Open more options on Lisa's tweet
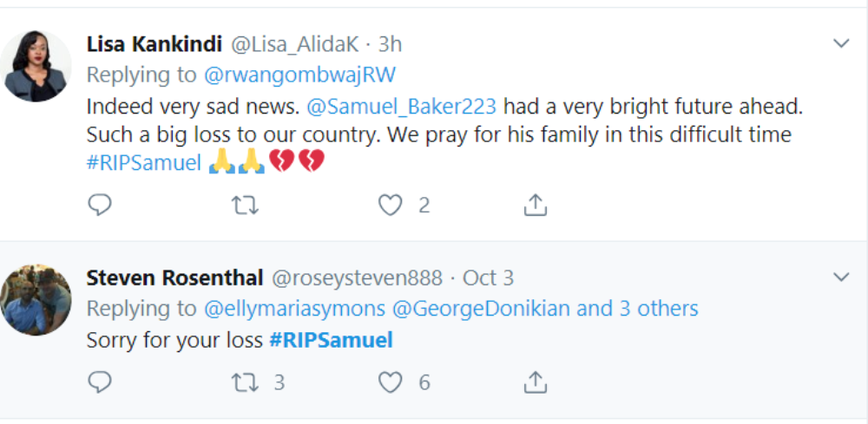Screen dimensions: 868x424 click(x=841, y=43)
